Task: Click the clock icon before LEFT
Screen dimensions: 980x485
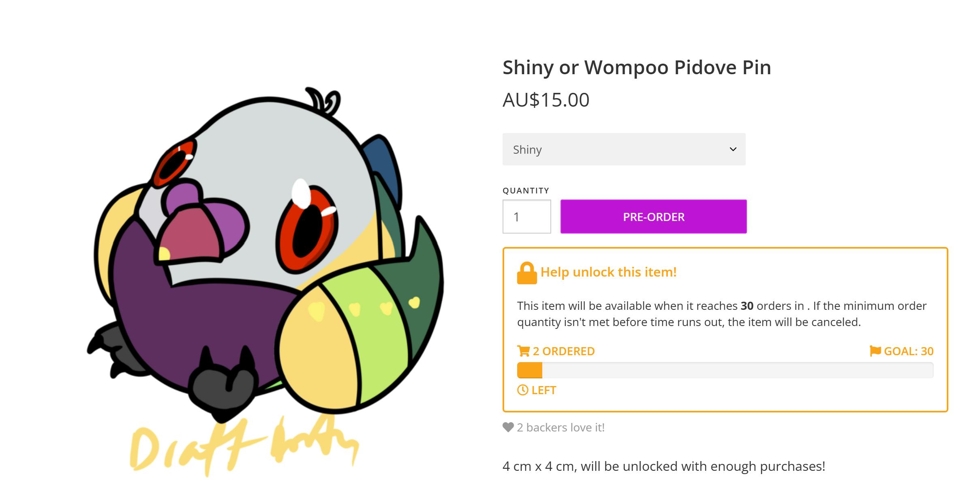Action: coord(522,390)
